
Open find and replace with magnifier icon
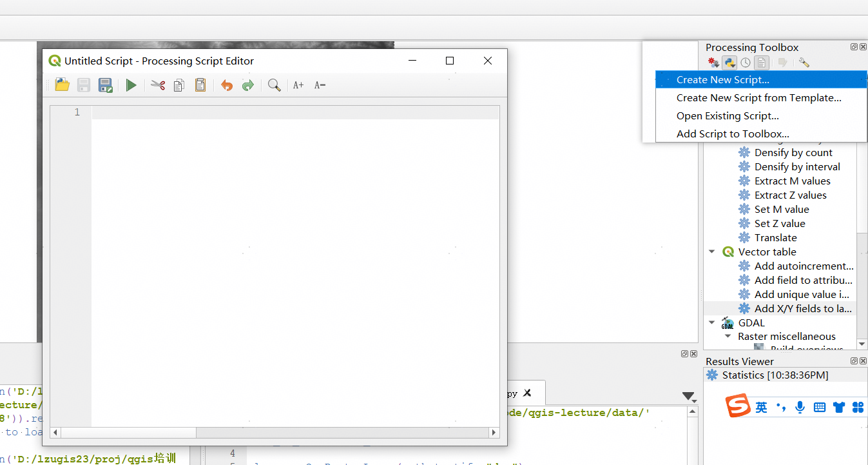(274, 84)
